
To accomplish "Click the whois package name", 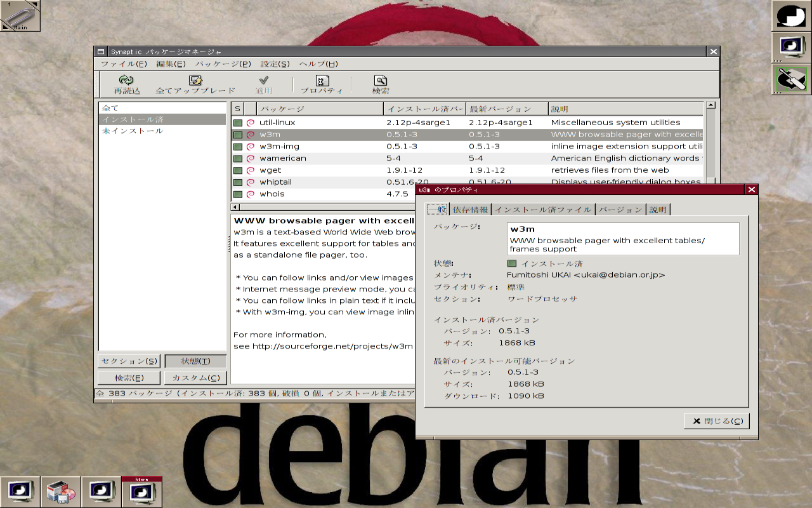I will [x=272, y=194].
